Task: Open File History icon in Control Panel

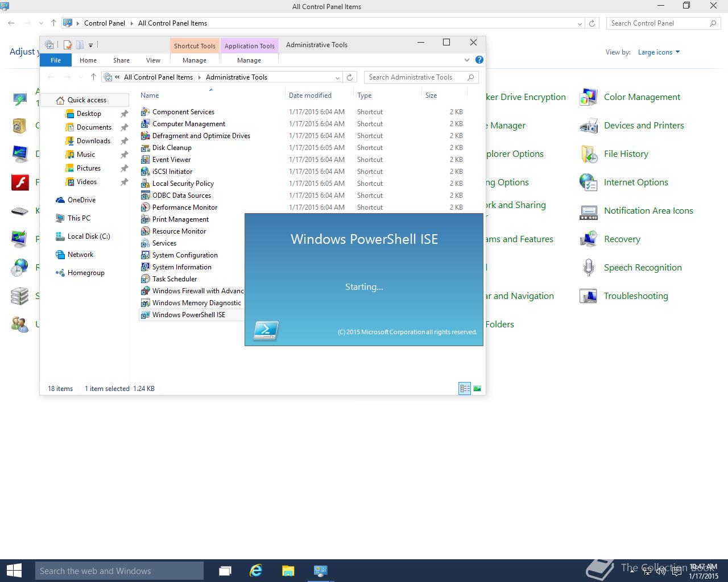Action: (x=589, y=154)
